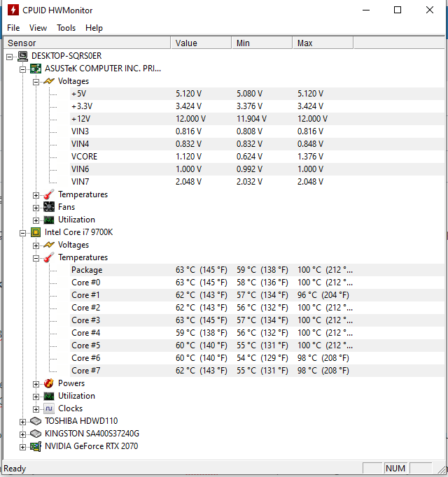Screen dimensions: 448x477
Task: Select the +3.3V voltage row
Action: point(257,106)
